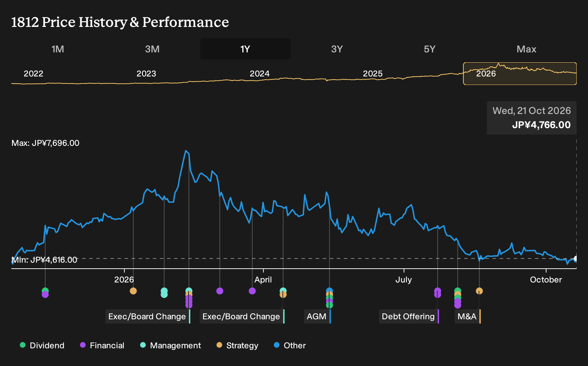The width and height of the screenshot is (588, 366).
Task: Toggle the Management legend filter
Action: tap(171, 345)
